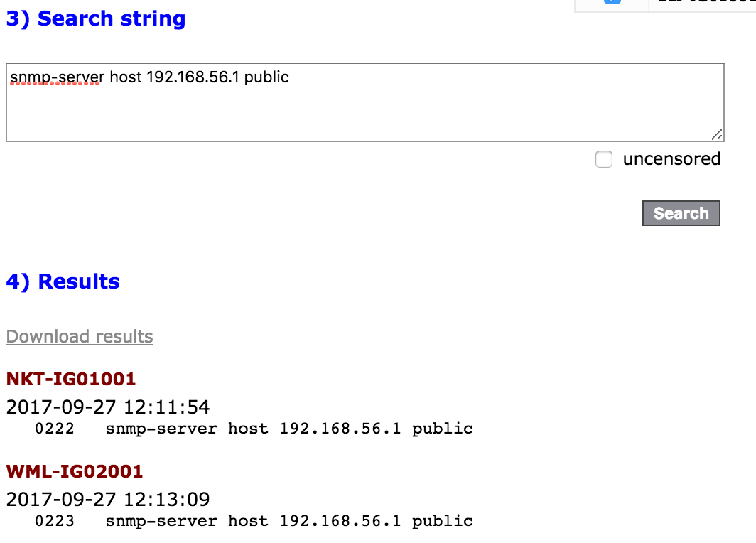Viewport: 756px width, 543px height.
Task: Toggle the uncensored checkbox
Action: click(604, 159)
